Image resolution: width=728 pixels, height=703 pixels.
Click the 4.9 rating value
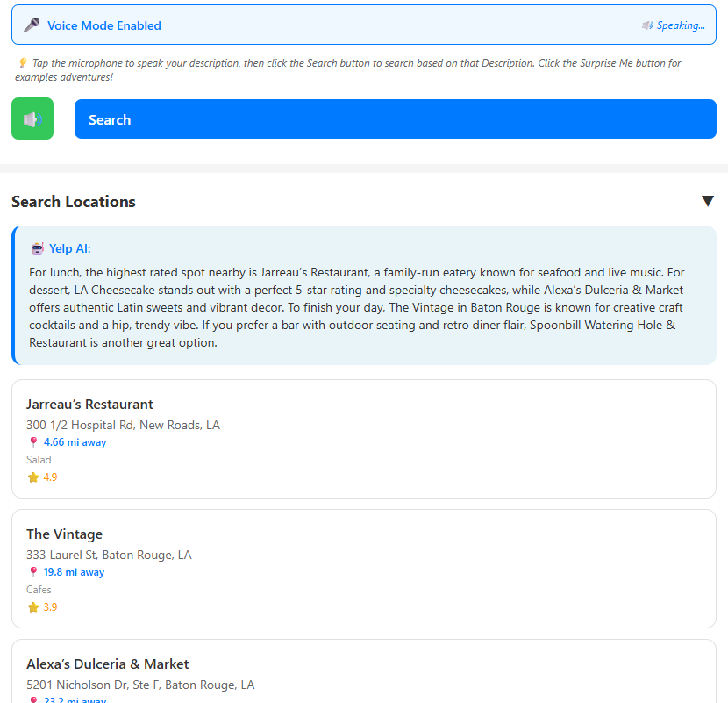coord(50,477)
